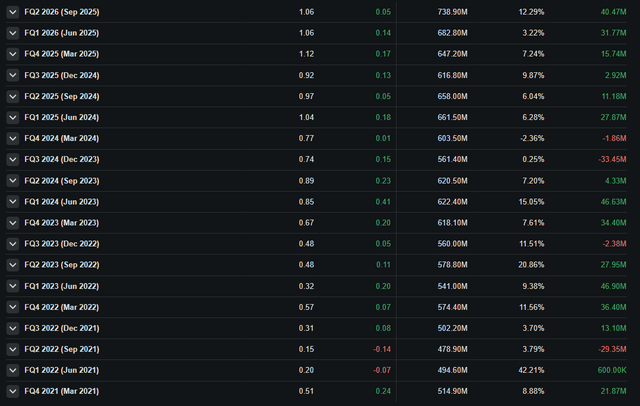
Task: Open chevron for FQ1 2022 (Jun 2021)
Action: [x=13, y=370]
